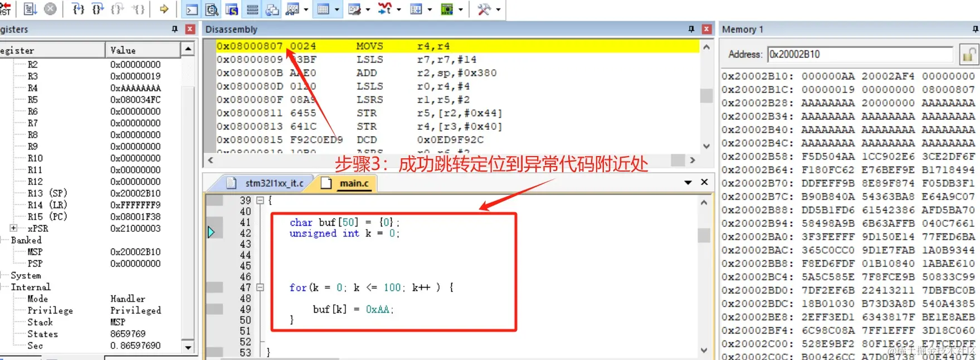
Task: Click Registers panel scroll-up arrow
Action: 188,50
